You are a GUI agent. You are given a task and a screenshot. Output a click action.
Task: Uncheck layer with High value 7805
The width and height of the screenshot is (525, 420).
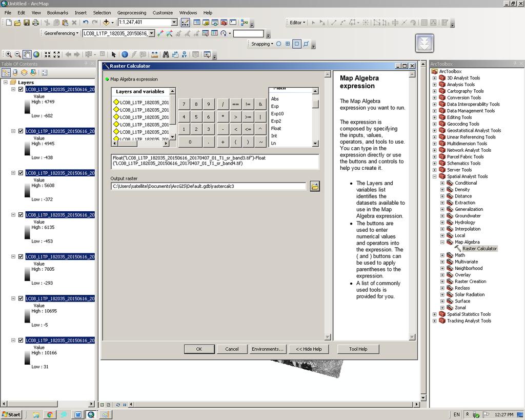pos(21,257)
